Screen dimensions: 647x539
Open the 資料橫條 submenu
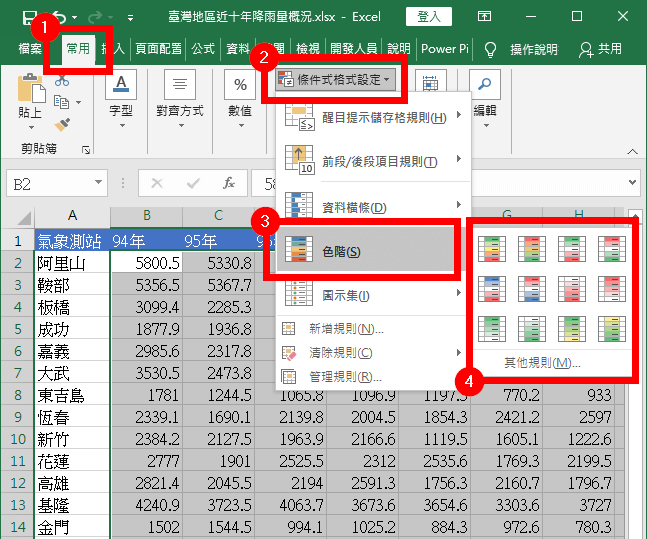pos(373,207)
